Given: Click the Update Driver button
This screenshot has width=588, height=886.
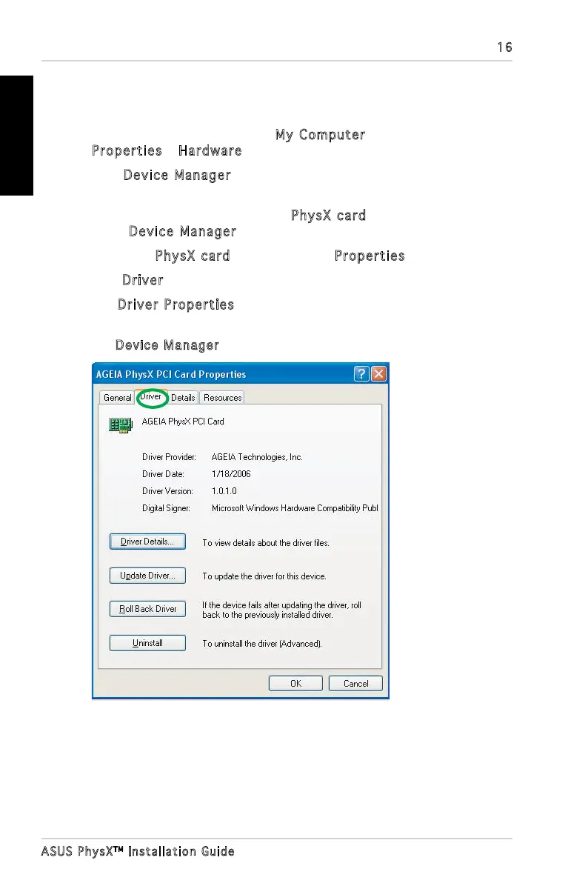Looking at the screenshot, I should 147,575.
